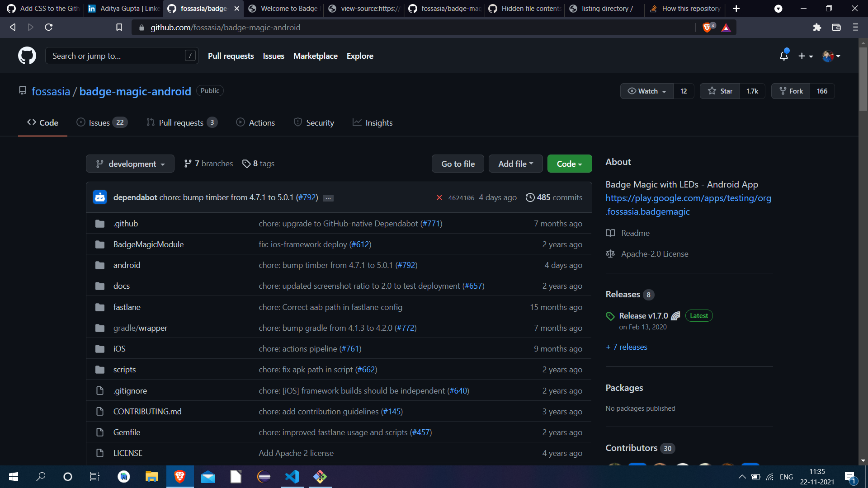868x488 pixels.
Task: Expand the Add file dropdown menu
Action: click(515, 163)
